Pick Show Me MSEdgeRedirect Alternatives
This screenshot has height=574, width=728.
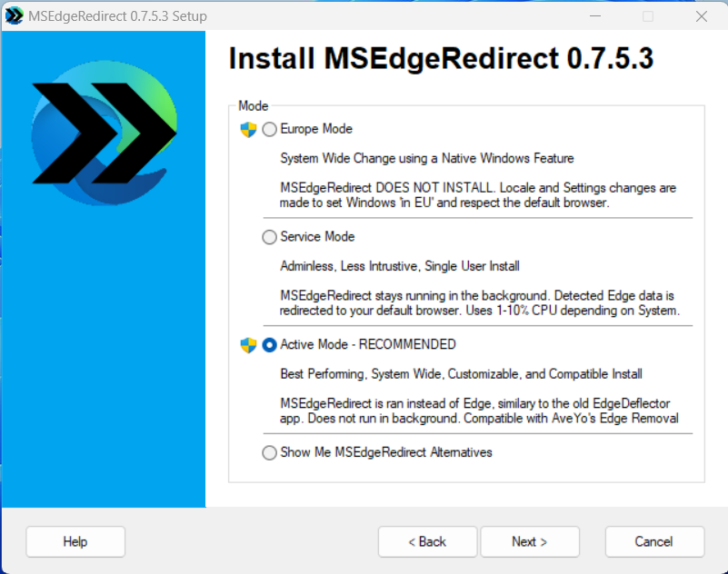click(270, 452)
